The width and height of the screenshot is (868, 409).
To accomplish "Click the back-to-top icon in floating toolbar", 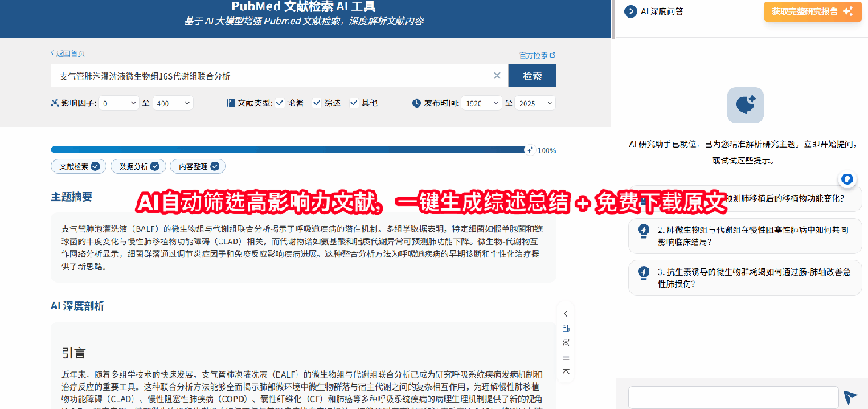I will [x=566, y=370].
